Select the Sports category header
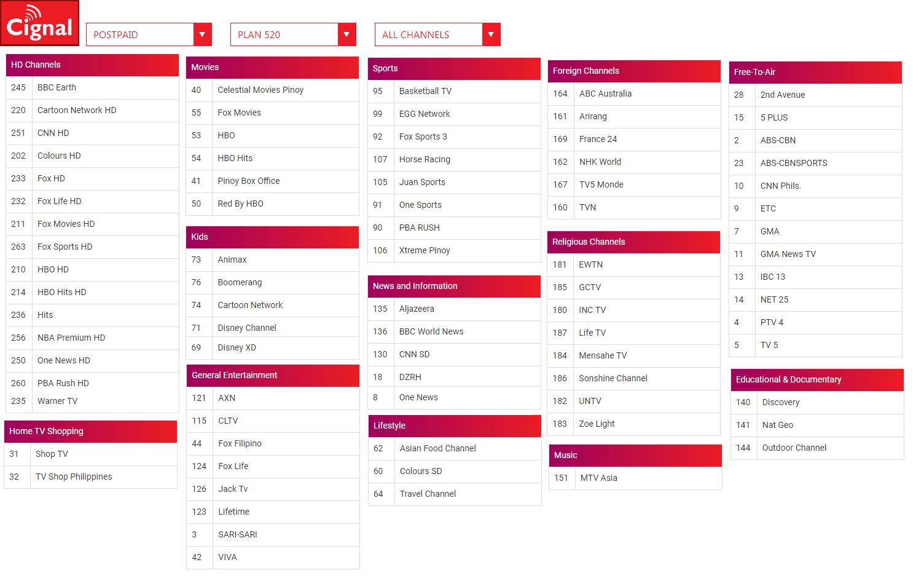Viewport: 924px width, 578px height. 454,69
